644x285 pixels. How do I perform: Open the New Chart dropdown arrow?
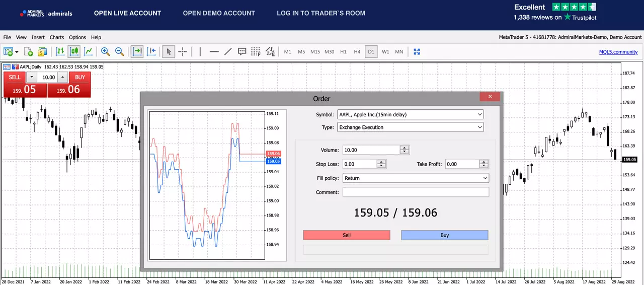point(17,52)
